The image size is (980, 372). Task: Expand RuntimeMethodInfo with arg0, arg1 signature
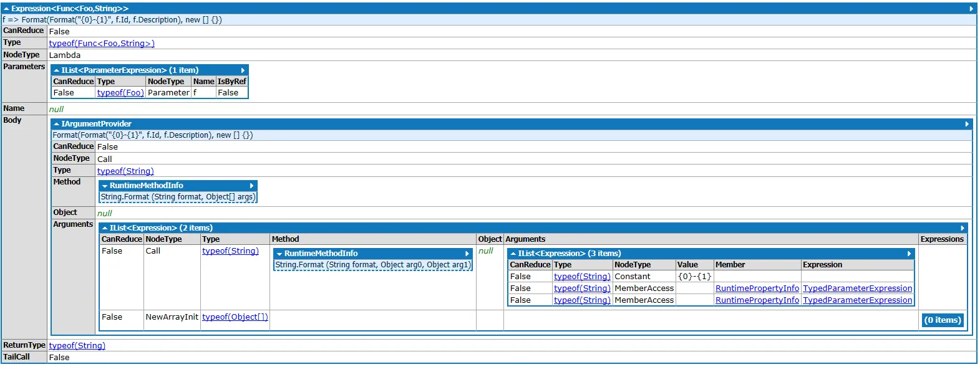click(279, 254)
